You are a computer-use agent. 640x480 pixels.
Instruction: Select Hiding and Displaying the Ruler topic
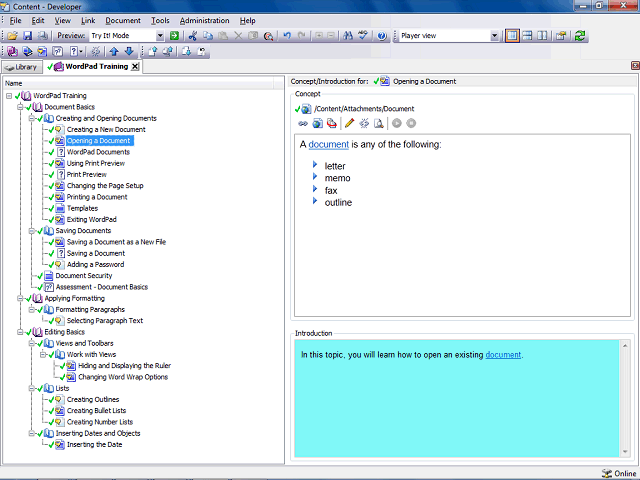pos(124,366)
